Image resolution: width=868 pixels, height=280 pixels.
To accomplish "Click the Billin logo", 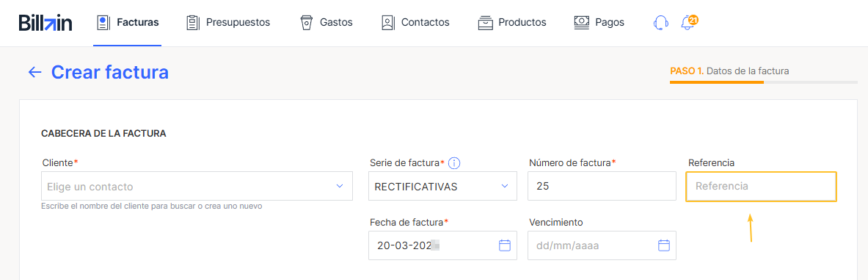I will pos(45,23).
